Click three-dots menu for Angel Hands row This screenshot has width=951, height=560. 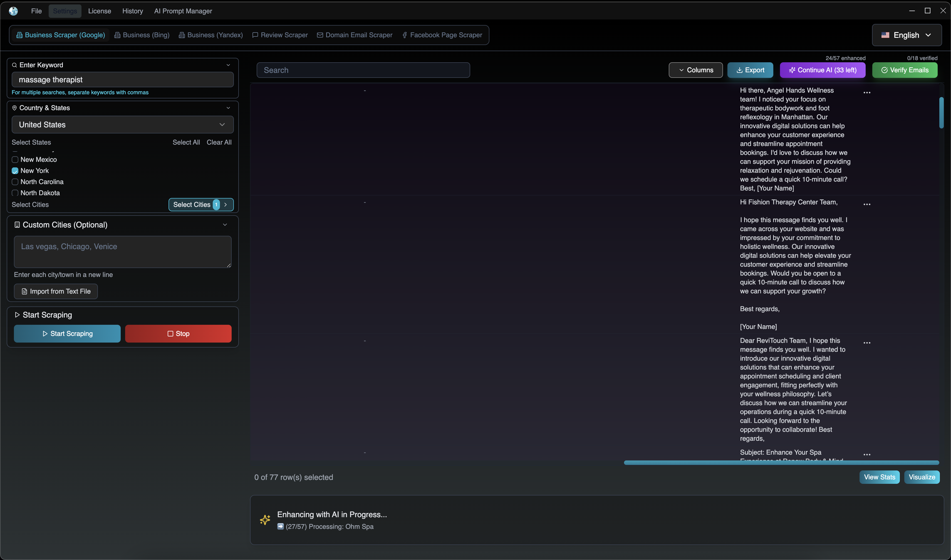pyautogui.click(x=867, y=92)
